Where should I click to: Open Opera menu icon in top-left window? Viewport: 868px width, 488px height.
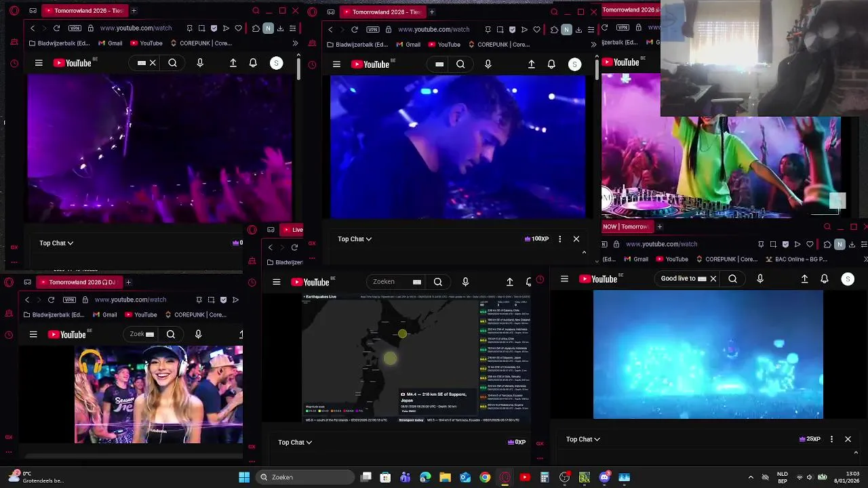point(14,11)
